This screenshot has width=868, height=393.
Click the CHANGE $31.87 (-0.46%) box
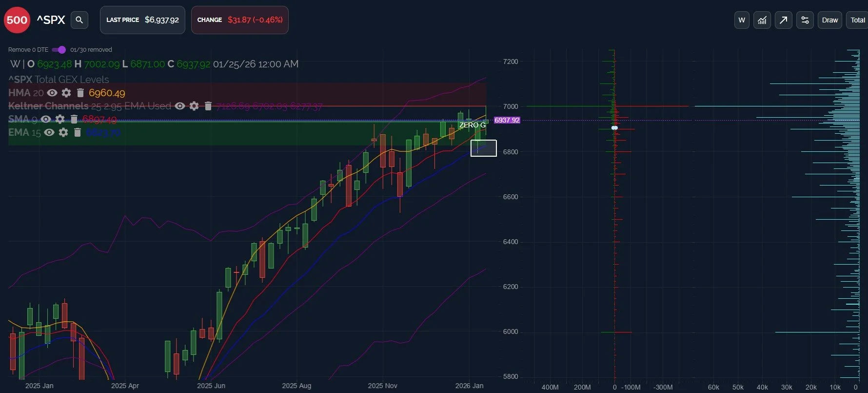pyautogui.click(x=239, y=20)
